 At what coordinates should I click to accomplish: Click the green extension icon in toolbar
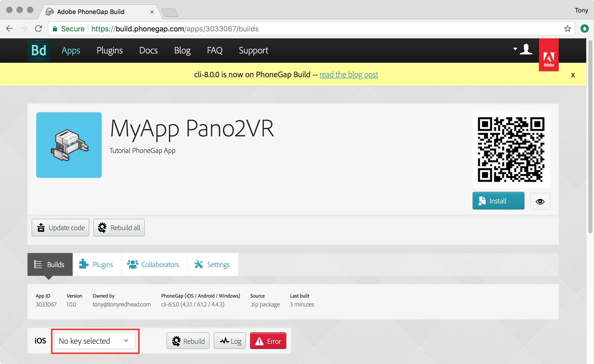click(x=584, y=29)
